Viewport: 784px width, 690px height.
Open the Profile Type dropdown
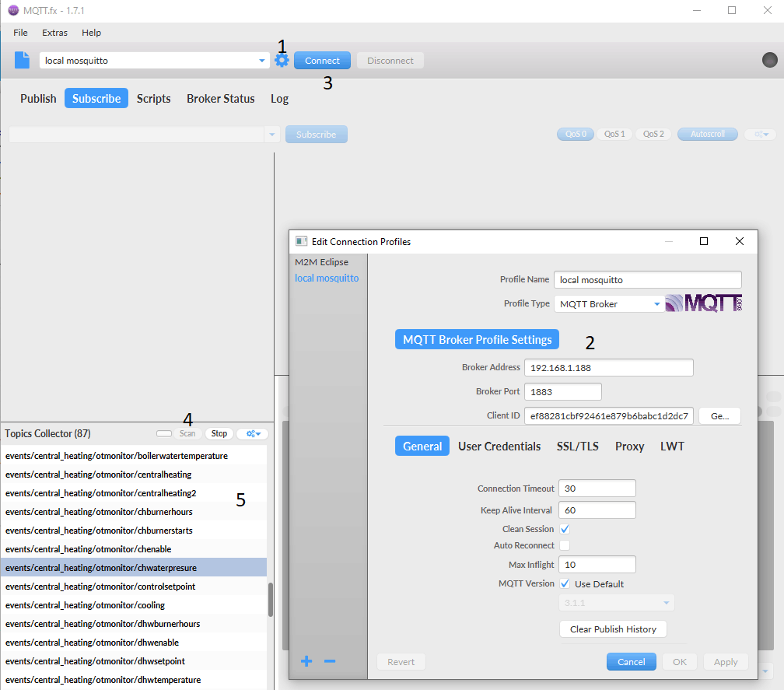[x=610, y=304]
